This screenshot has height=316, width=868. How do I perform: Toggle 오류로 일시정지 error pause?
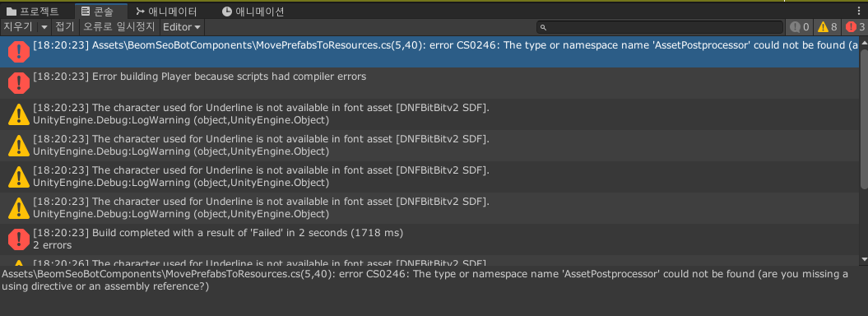pos(119,26)
